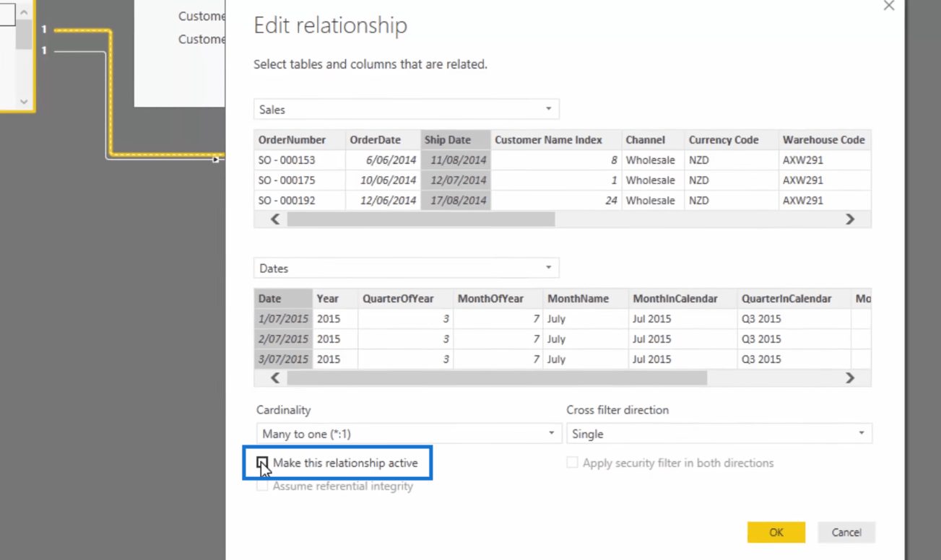
Task: Click the Cancel button
Action: point(846,533)
